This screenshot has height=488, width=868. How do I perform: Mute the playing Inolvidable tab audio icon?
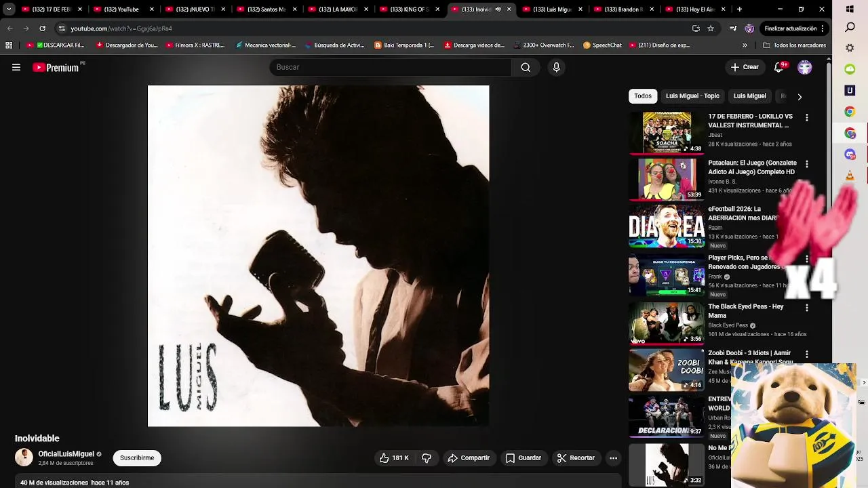[498, 9]
